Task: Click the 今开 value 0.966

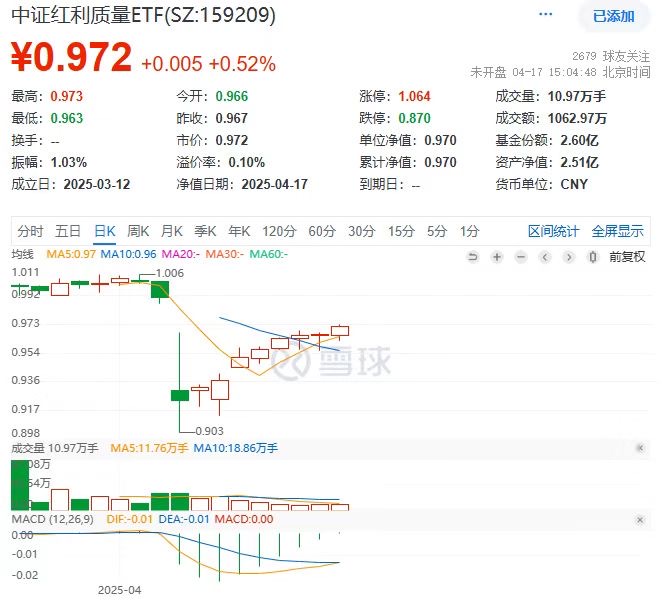Action: [x=232, y=97]
